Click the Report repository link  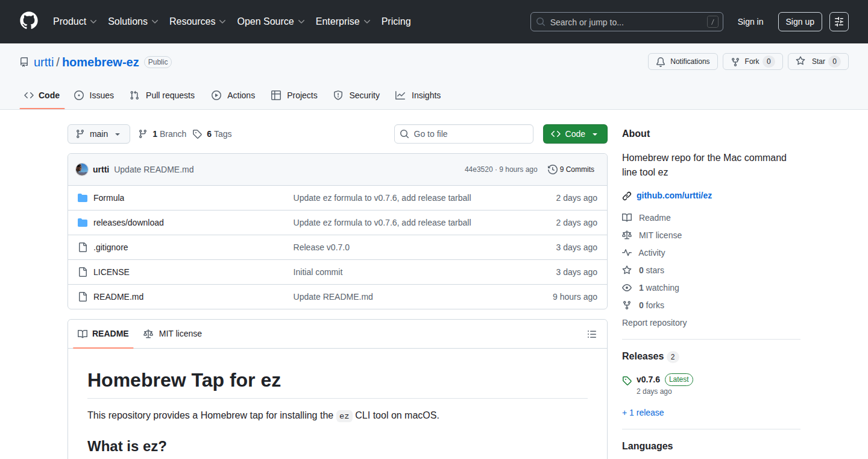(x=655, y=323)
